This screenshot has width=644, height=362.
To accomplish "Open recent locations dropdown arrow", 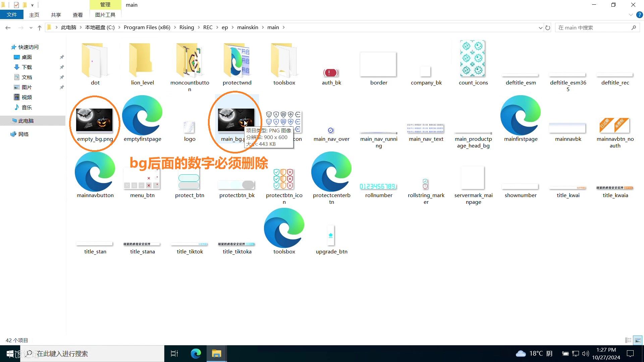I will 31,28.
